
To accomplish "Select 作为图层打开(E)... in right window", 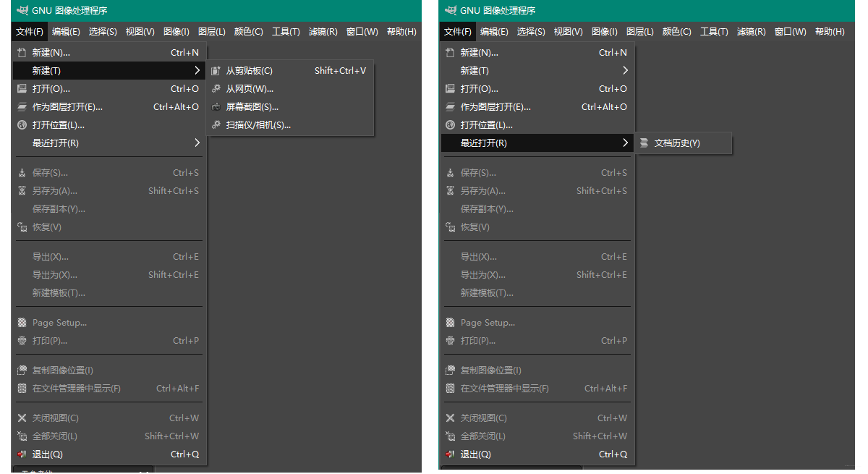I will coord(537,106).
